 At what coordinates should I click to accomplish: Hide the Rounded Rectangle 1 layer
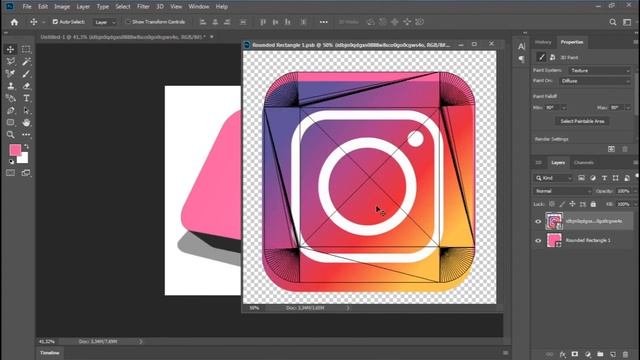point(538,241)
